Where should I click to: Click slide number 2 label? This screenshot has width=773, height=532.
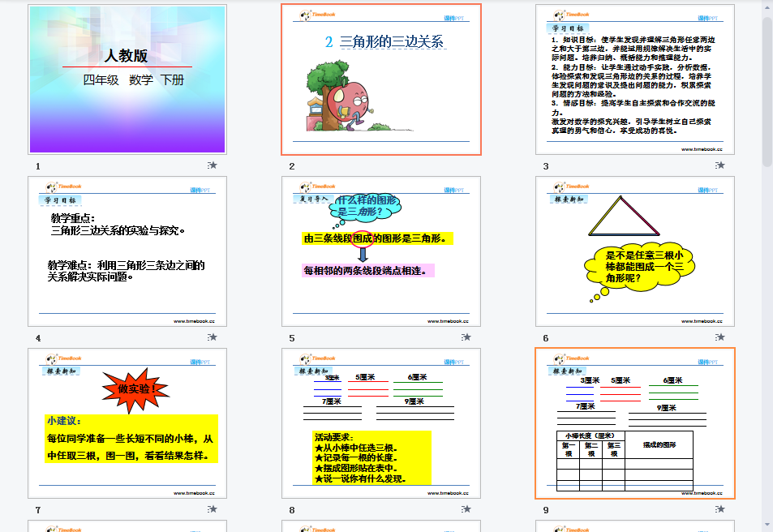tap(292, 166)
